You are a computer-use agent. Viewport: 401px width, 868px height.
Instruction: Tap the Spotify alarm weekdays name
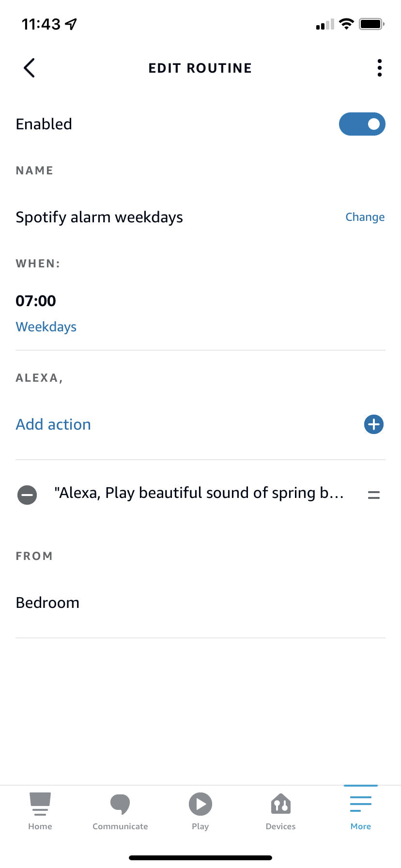point(99,217)
